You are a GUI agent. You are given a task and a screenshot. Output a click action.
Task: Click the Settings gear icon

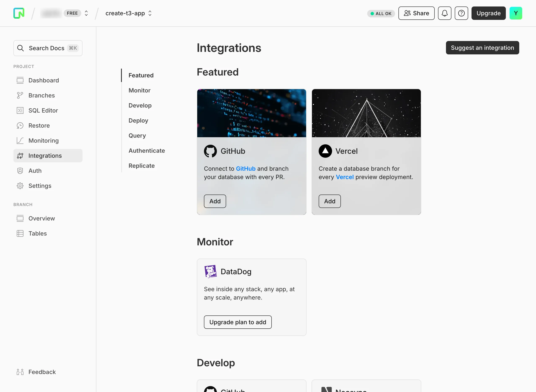pyautogui.click(x=20, y=186)
